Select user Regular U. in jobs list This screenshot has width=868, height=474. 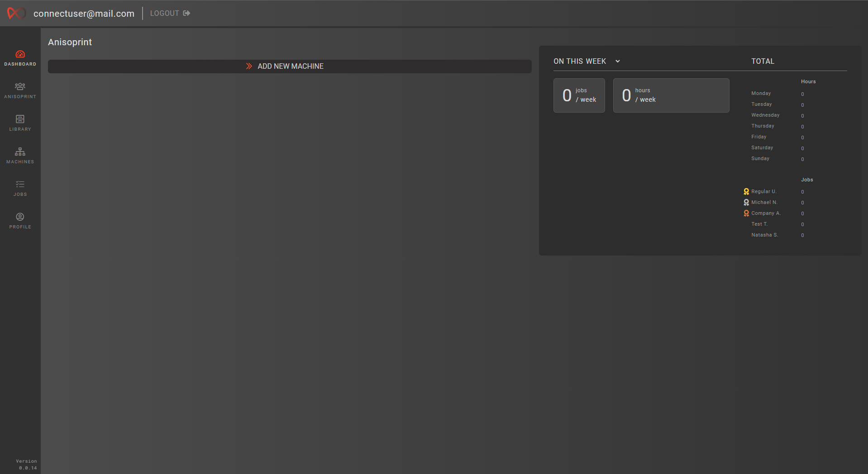[764, 192]
